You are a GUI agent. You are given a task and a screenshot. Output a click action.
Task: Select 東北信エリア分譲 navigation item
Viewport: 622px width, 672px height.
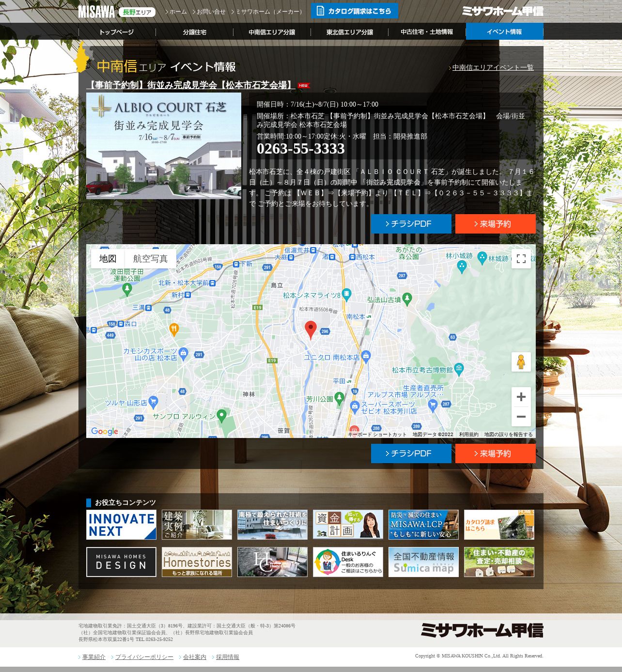click(x=349, y=32)
